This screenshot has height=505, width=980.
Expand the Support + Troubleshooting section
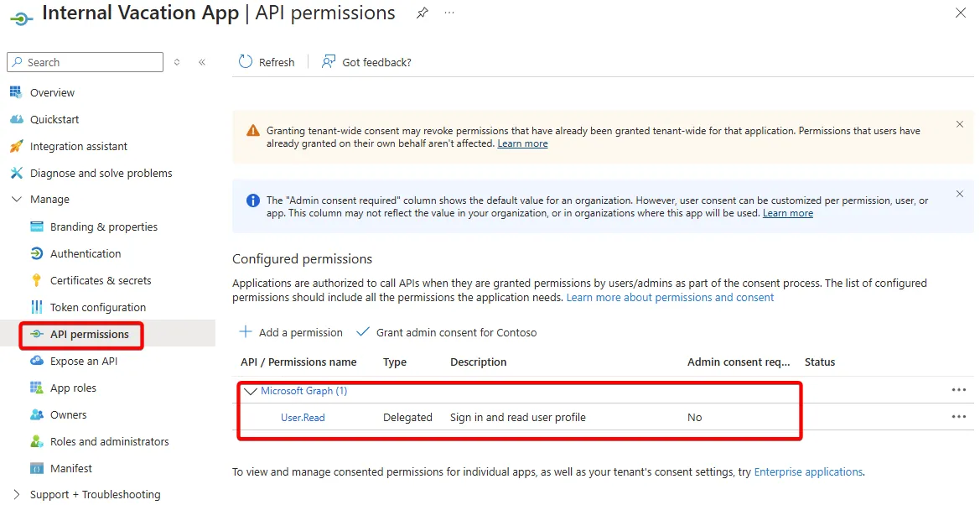coord(17,494)
